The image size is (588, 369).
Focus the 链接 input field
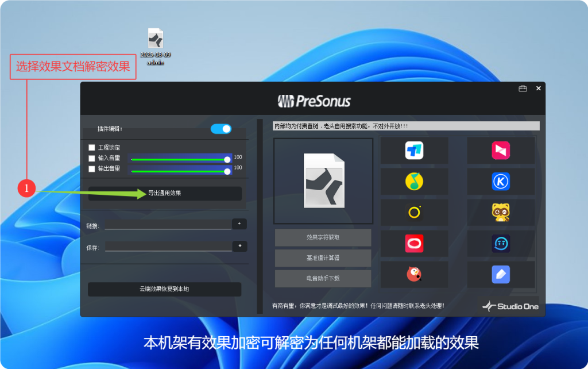pyautogui.click(x=168, y=224)
